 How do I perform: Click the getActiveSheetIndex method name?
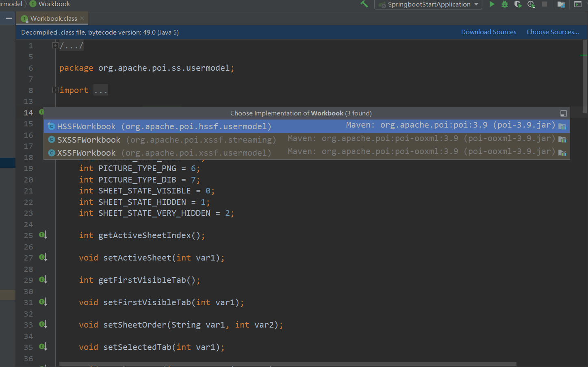pyautogui.click(x=145, y=235)
